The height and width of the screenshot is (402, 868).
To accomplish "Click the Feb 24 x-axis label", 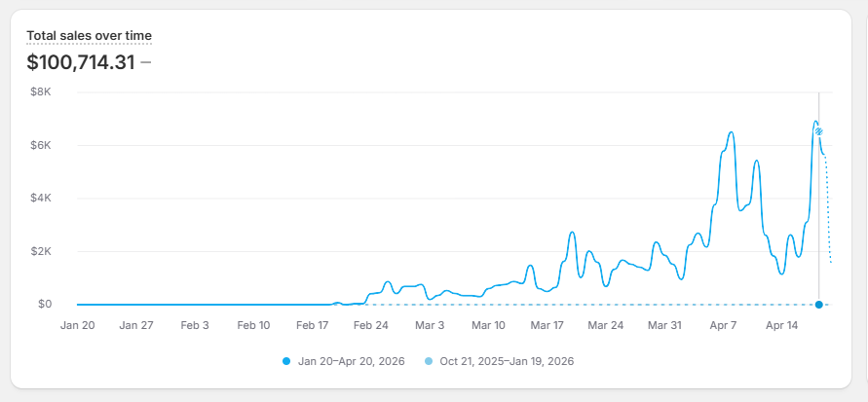I will pyautogui.click(x=371, y=326).
